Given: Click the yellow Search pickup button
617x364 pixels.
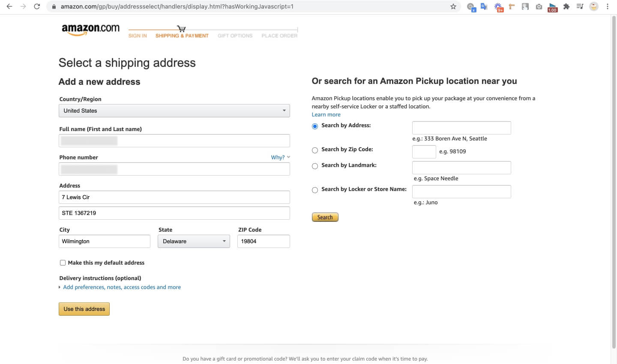Looking at the screenshot, I should (x=325, y=218).
